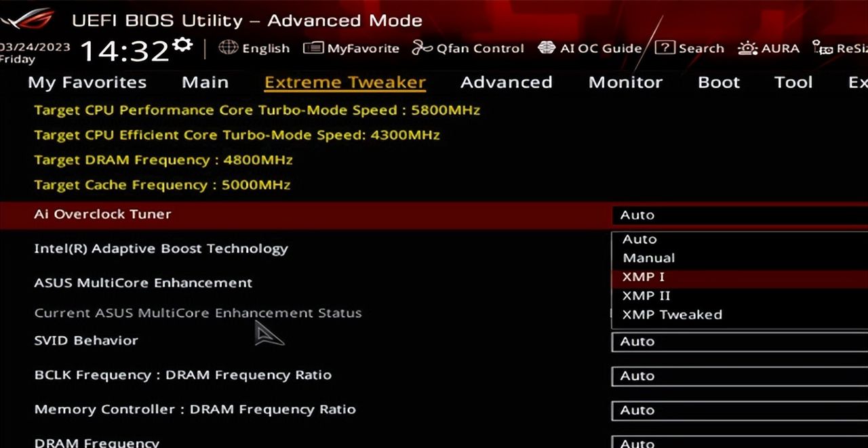Viewport: 868px width, 448px height.
Task: Click Current ASUS MultiCore Enhancement Status
Action: coord(198,313)
